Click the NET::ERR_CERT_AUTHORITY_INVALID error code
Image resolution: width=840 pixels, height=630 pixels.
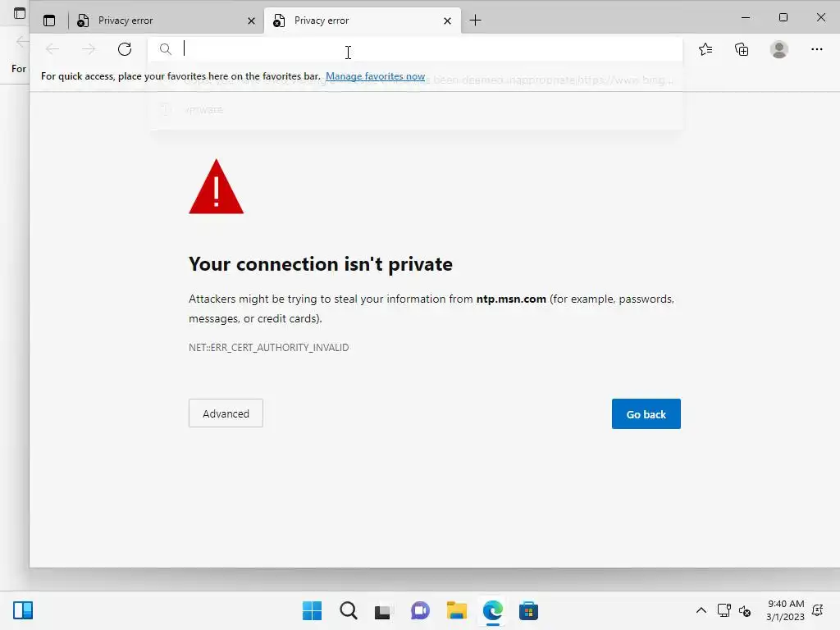click(x=268, y=348)
